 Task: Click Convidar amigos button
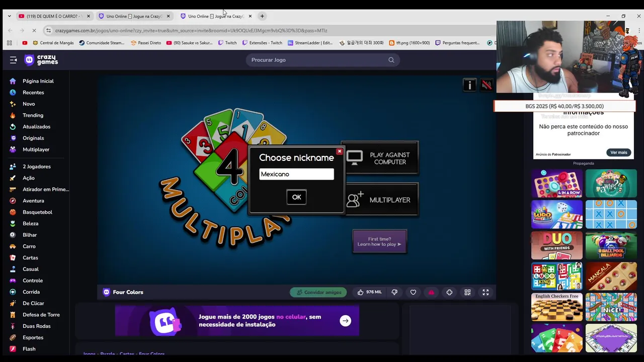[x=318, y=292]
